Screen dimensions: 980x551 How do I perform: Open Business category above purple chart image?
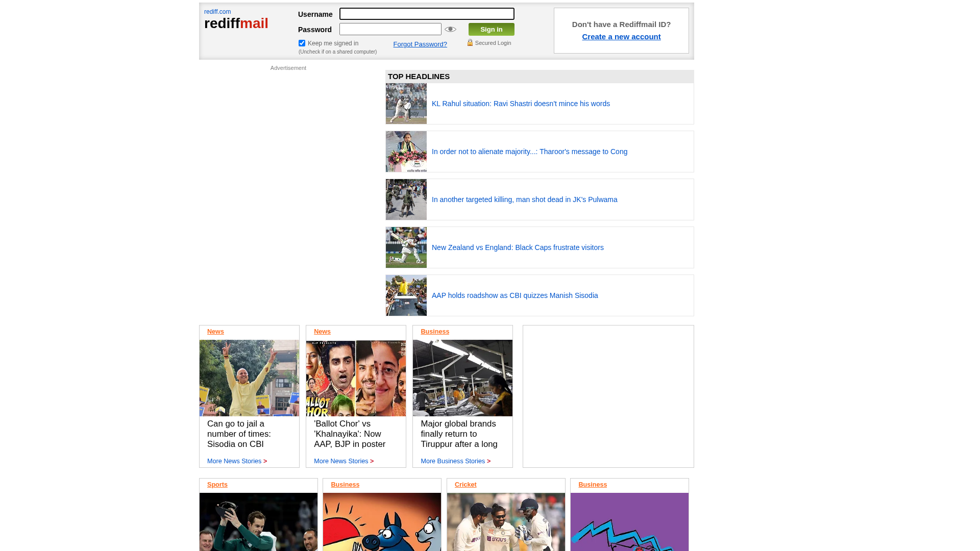[x=593, y=485]
